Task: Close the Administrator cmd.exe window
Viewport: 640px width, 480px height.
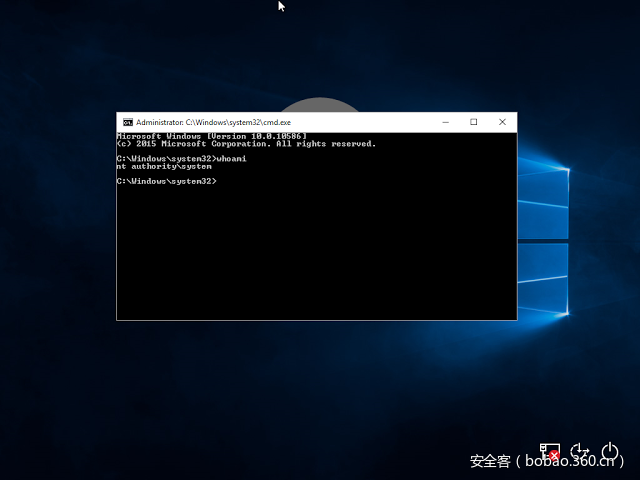Action: pyautogui.click(x=503, y=122)
